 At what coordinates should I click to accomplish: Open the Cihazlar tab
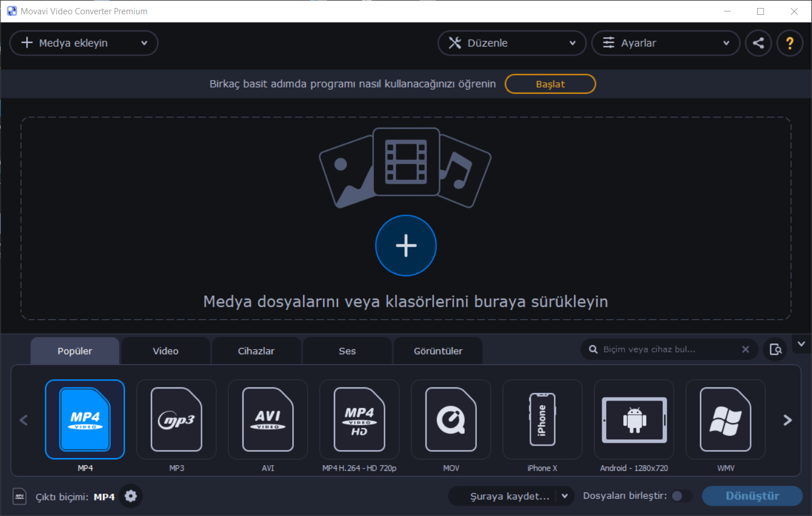tap(256, 351)
